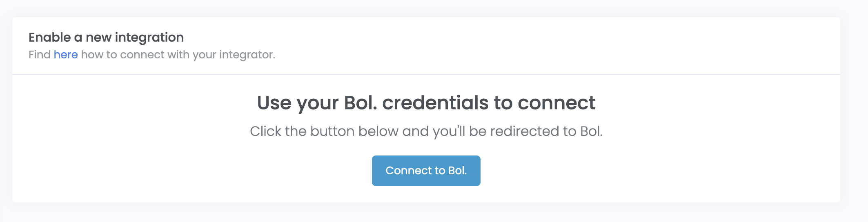The width and height of the screenshot is (868, 222).
Task: Click 'Use your' at the heading start
Action: click(x=294, y=103)
